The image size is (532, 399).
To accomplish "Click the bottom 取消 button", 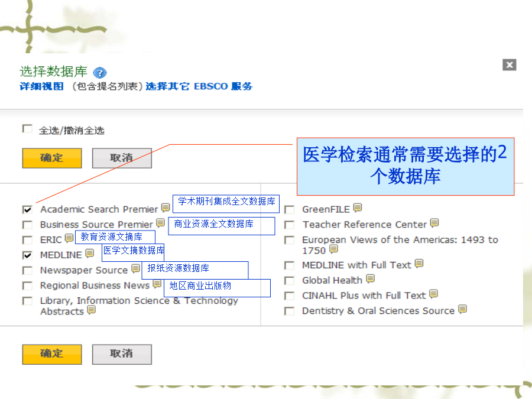I will click(x=122, y=355).
